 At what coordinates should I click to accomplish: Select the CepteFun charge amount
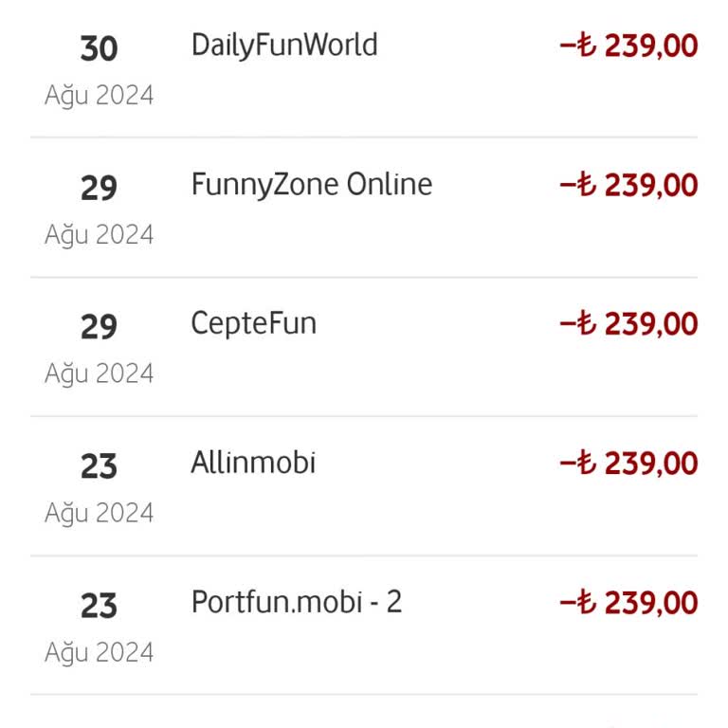[629, 324]
